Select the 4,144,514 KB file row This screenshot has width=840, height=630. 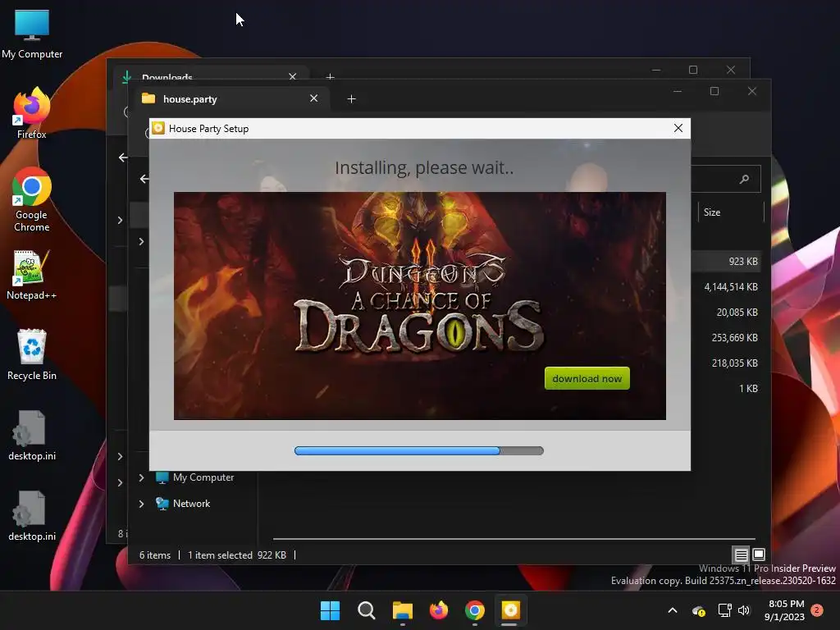tap(726, 286)
